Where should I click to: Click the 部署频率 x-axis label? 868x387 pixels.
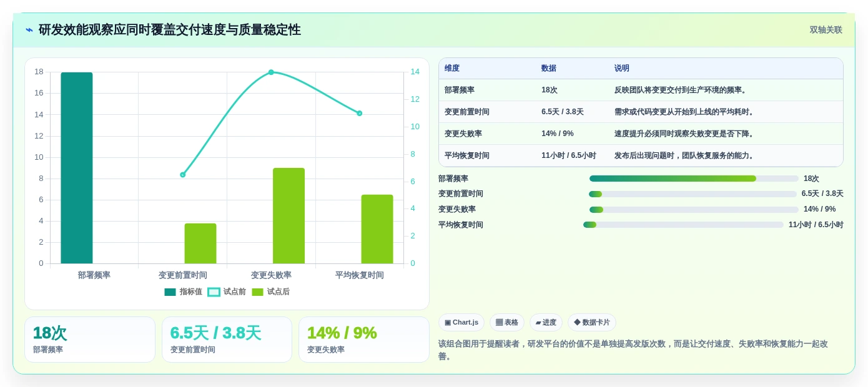tap(94, 275)
